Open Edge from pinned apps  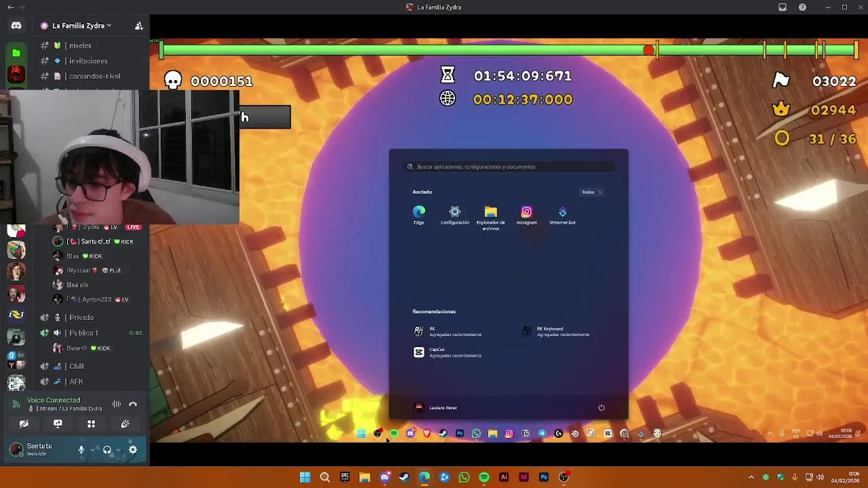tap(419, 216)
